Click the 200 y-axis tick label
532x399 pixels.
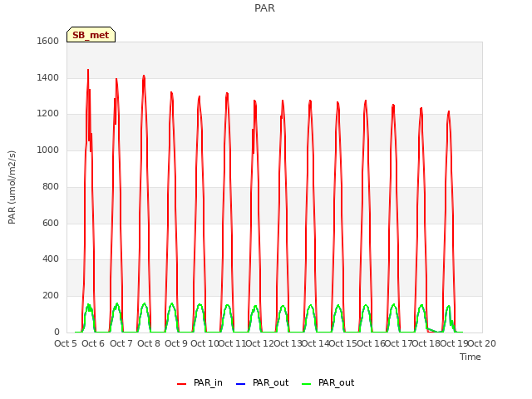tap(51, 296)
